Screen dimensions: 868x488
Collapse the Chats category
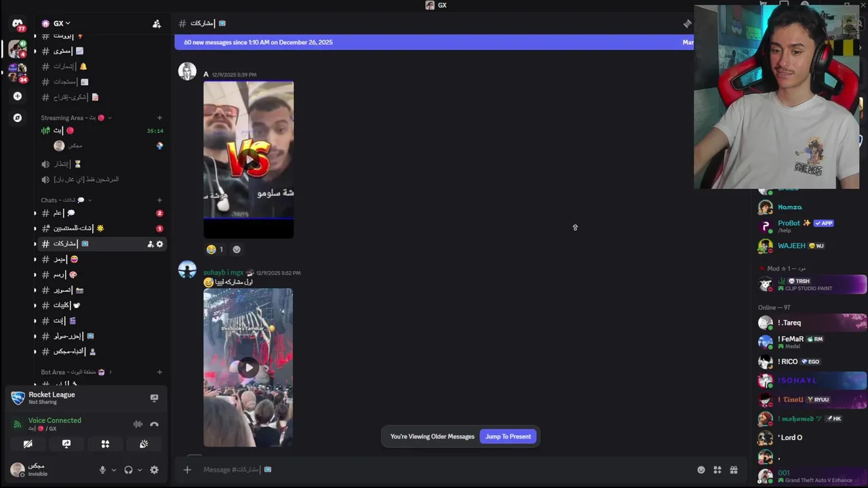(66, 200)
